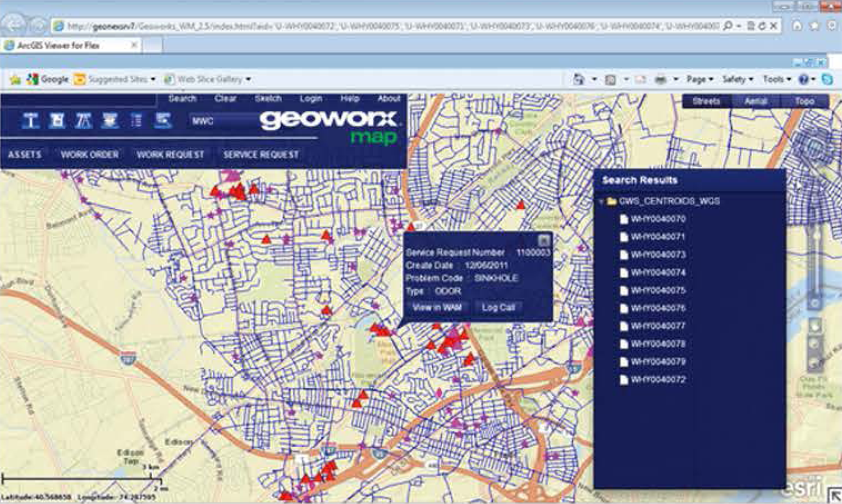Switch basemap to Streets
The image size is (842, 504).
point(706,101)
